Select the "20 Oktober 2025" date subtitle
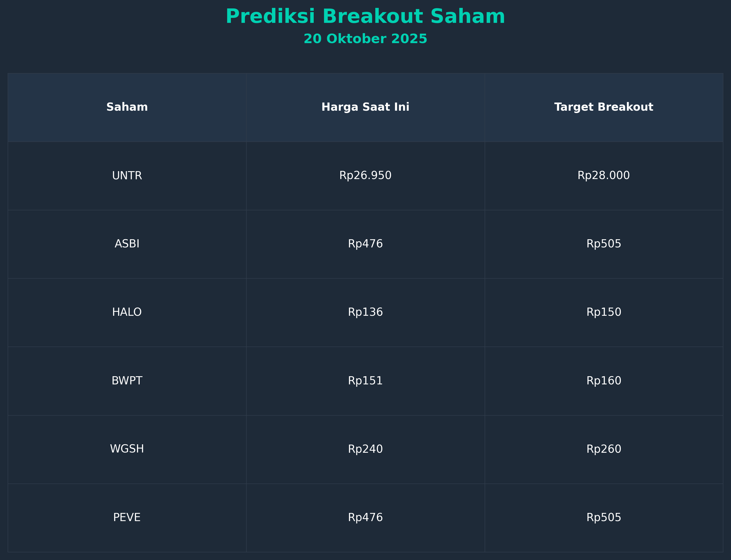This screenshot has height=560, width=731. coord(365,39)
